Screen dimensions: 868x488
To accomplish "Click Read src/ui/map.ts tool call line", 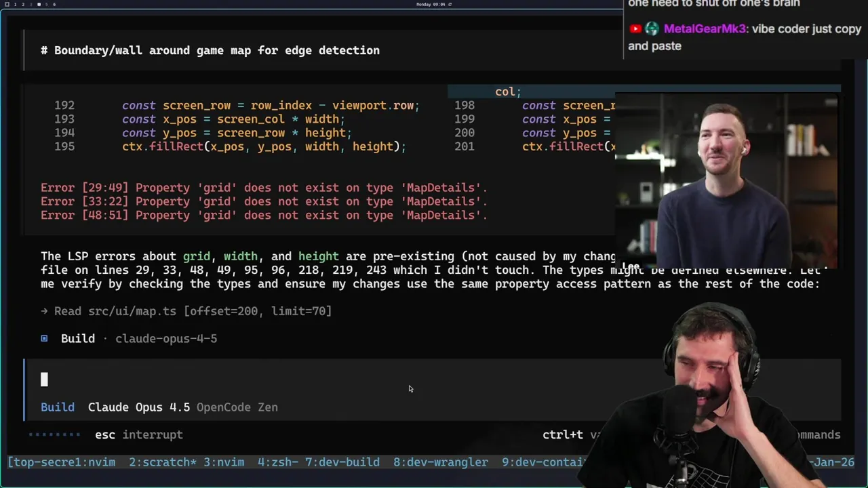I will point(186,311).
